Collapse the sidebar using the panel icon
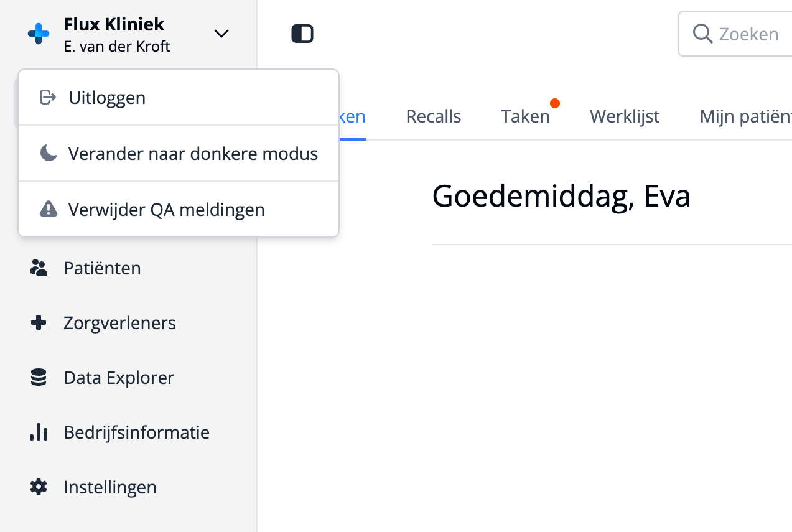792x532 pixels. pyautogui.click(x=302, y=34)
